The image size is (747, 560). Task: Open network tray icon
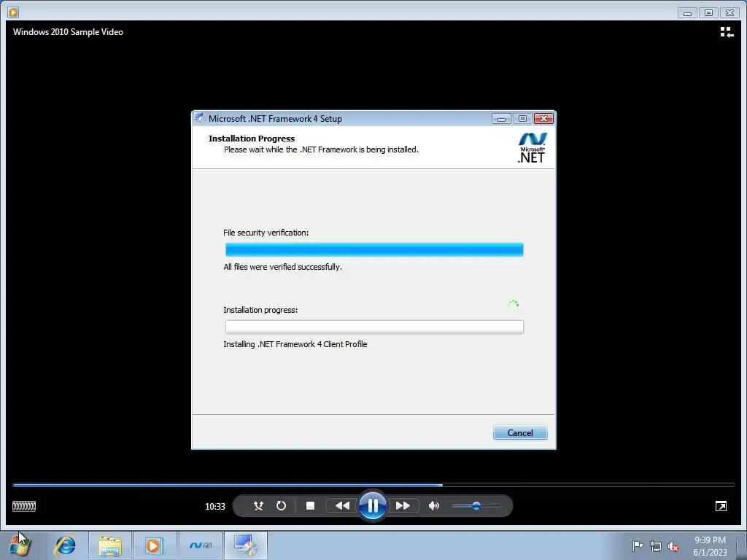[656, 545]
